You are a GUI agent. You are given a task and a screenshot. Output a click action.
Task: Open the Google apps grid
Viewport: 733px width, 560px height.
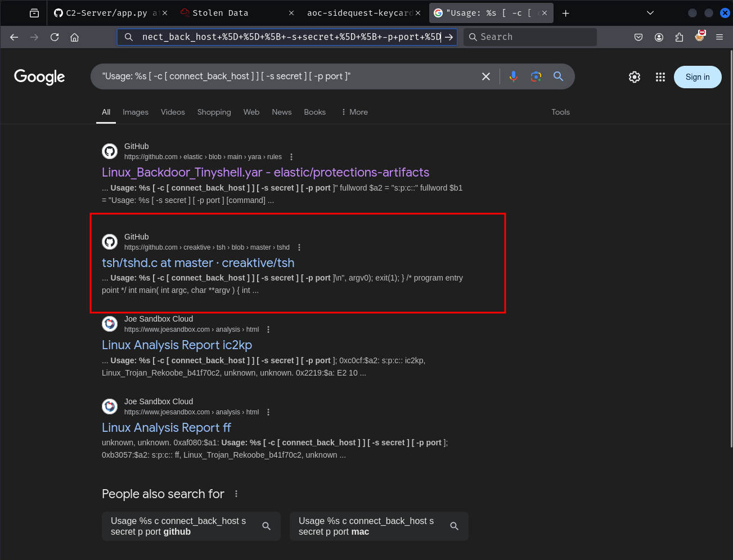pos(660,77)
